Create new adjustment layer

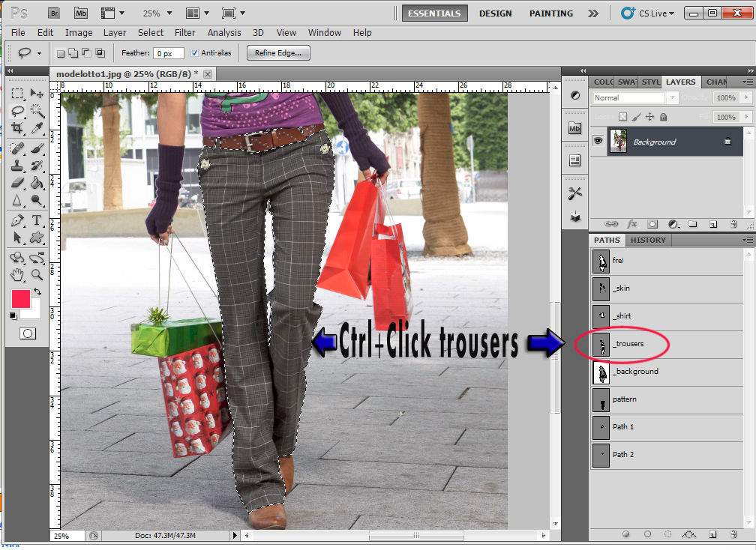coord(673,224)
